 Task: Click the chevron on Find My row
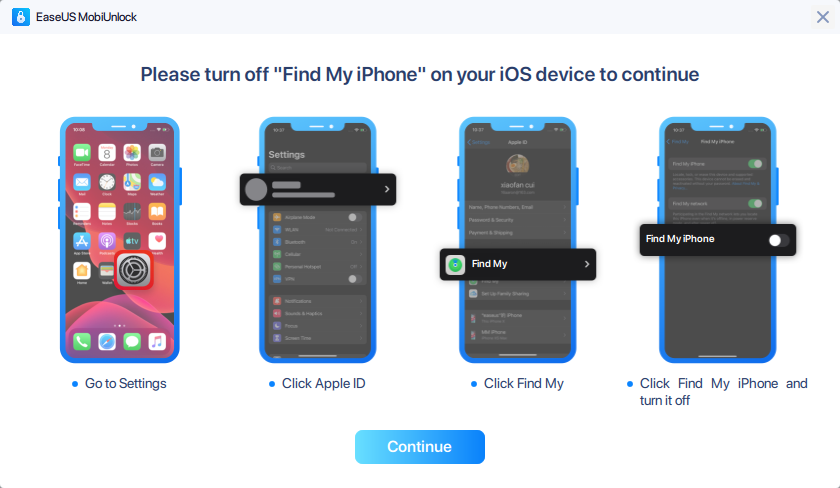(587, 264)
